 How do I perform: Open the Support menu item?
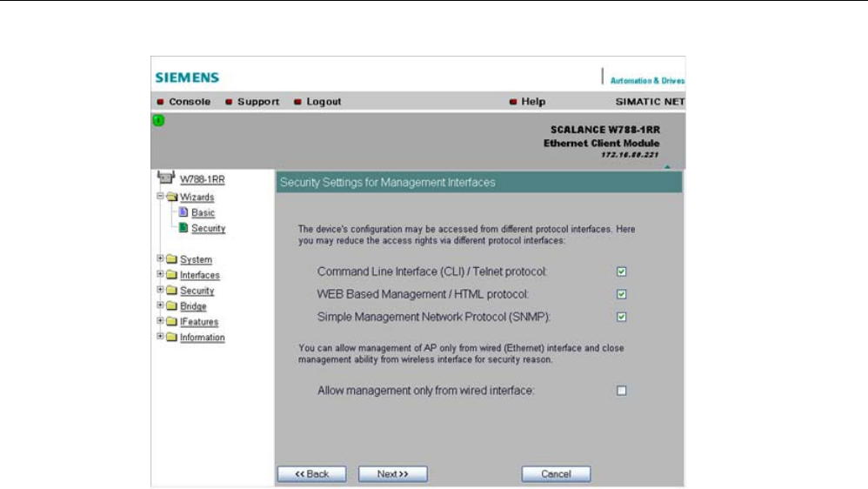point(258,102)
